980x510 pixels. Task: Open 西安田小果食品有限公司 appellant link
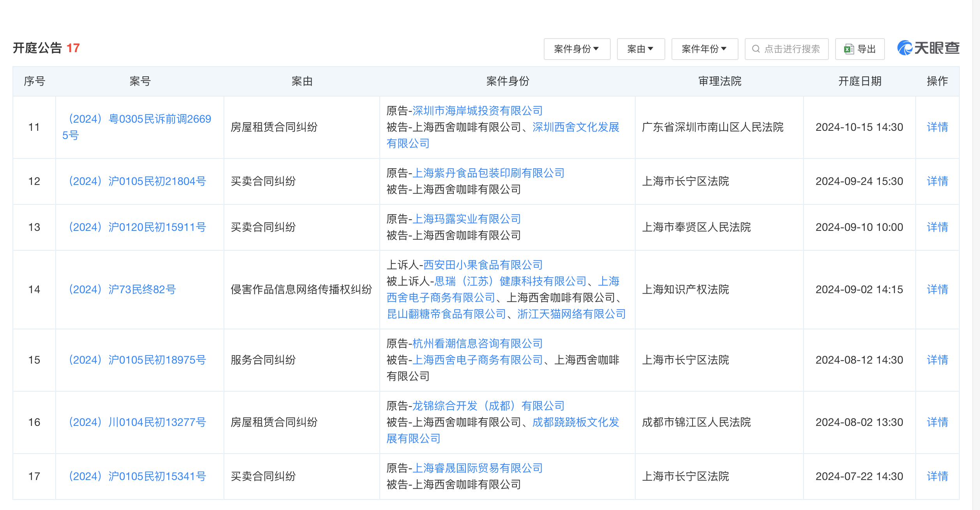[x=482, y=265]
